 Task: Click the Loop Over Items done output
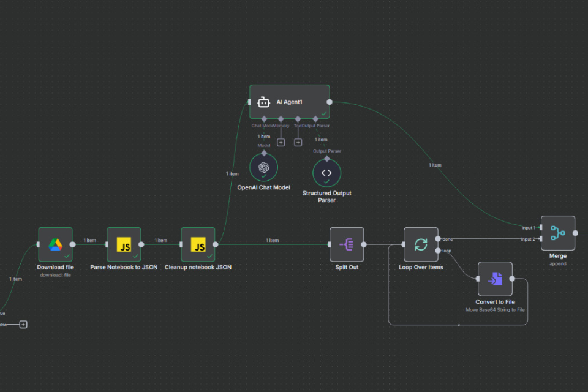(438, 239)
